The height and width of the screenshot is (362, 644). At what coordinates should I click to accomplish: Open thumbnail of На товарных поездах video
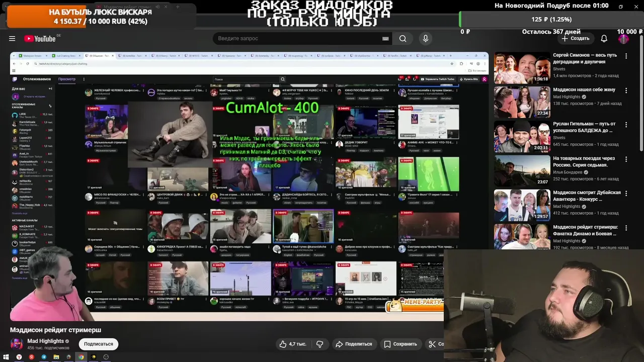[522, 170]
